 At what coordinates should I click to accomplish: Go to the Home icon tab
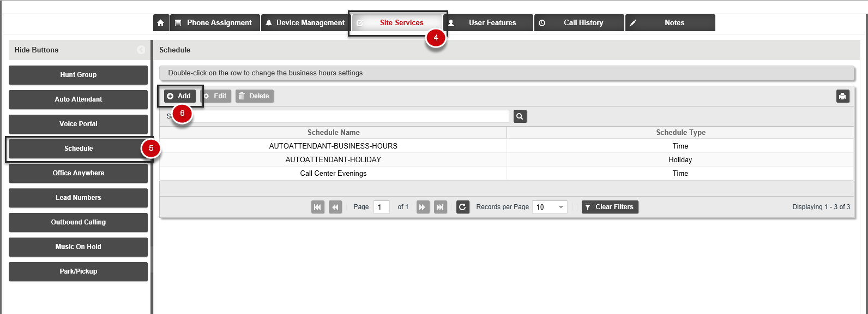tap(160, 23)
